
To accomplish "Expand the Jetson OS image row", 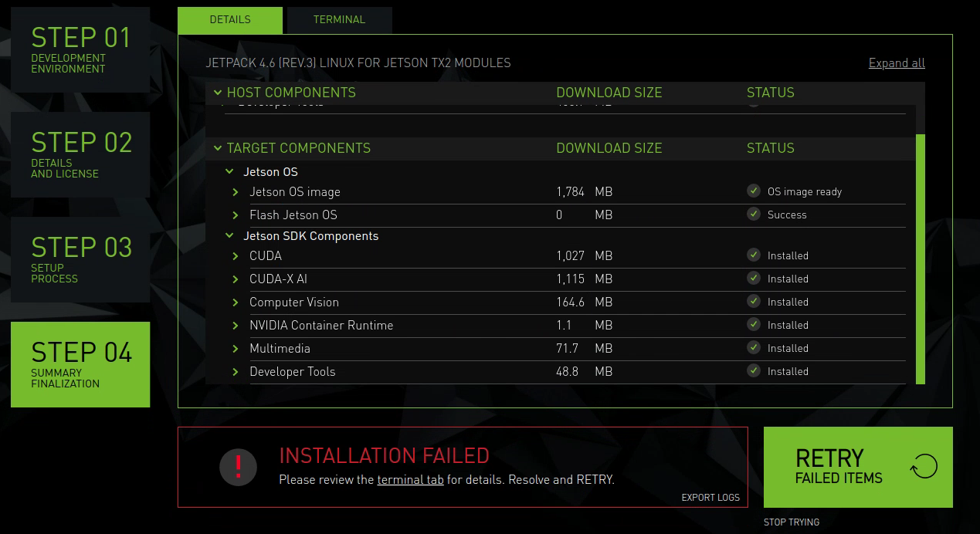I will click(x=236, y=192).
